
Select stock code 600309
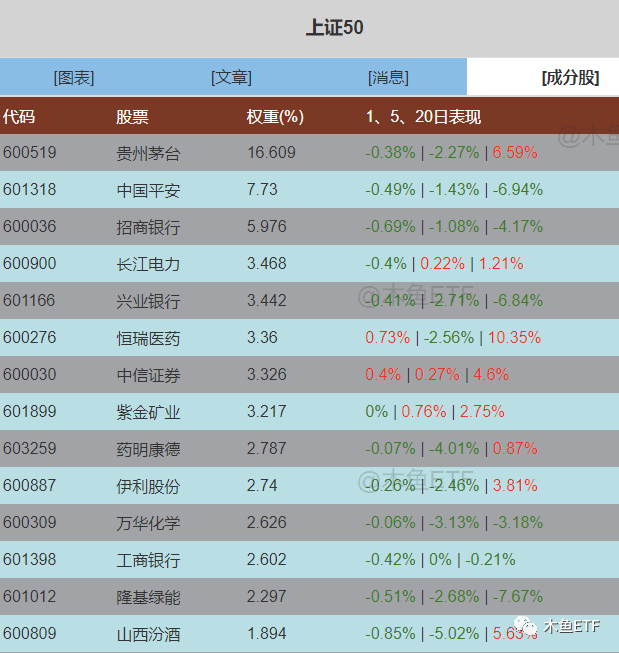(30, 523)
